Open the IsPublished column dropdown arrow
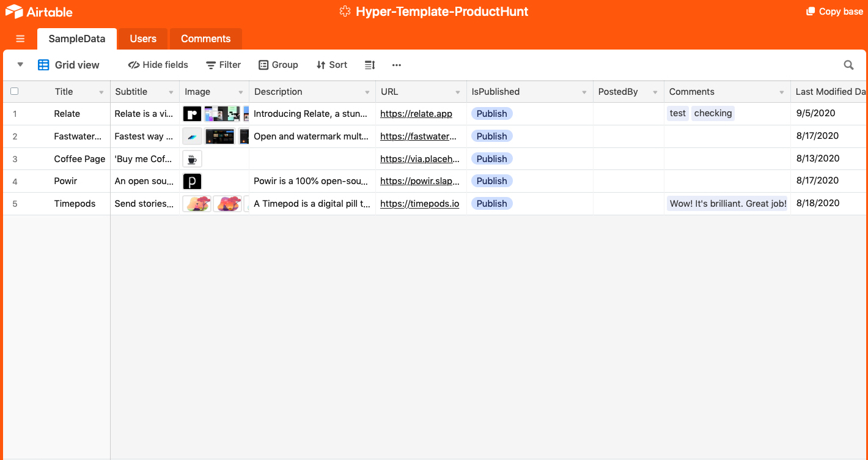 585,92
